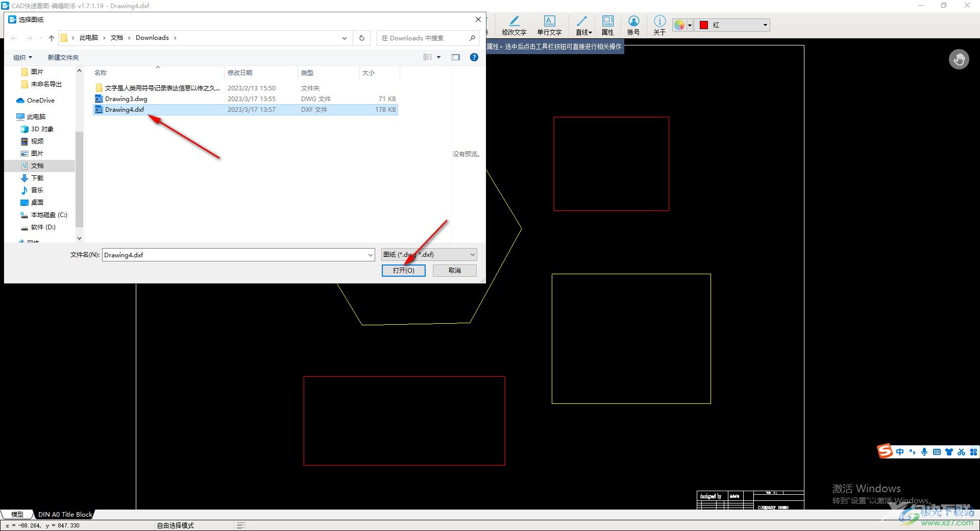Open 3D 对象 in the sidebar
This screenshot has width=980, height=531.
point(42,129)
